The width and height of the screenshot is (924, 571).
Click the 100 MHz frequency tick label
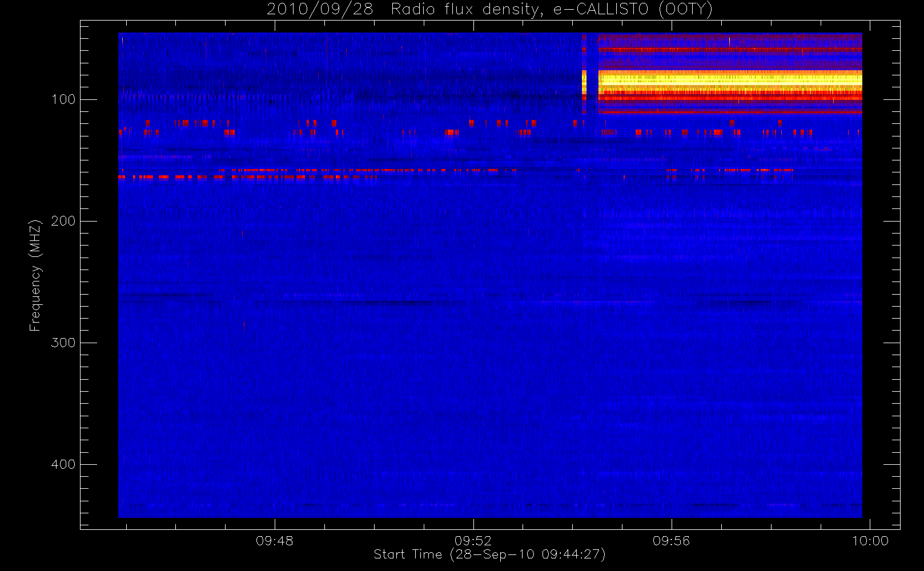click(x=63, y=99)
